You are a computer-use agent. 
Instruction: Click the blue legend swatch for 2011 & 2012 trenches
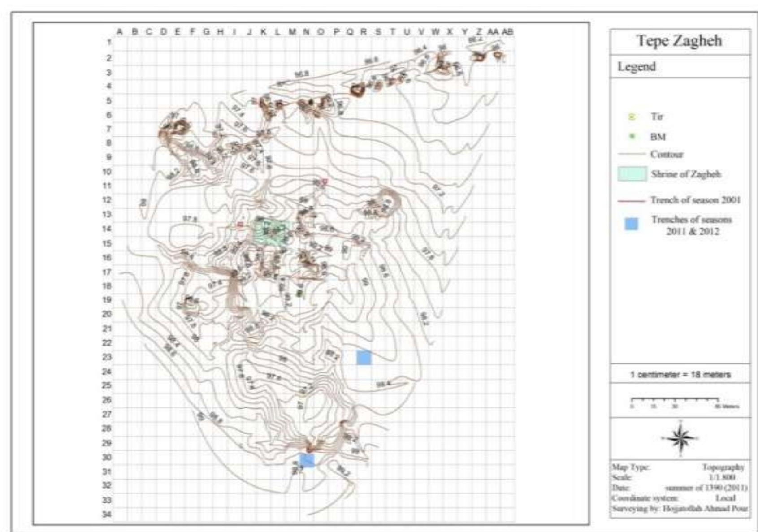631,224
